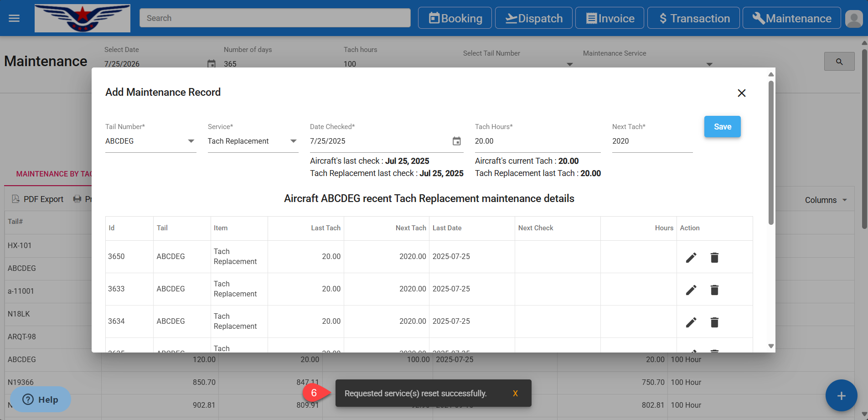Click the user profile avatar
This screenshot has height=420, width=868.
click(853, 19)
